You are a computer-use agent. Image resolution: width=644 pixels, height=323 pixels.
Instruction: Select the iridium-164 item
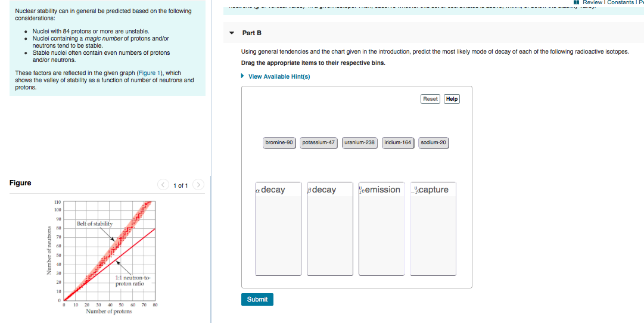click(x=397, y=142)
